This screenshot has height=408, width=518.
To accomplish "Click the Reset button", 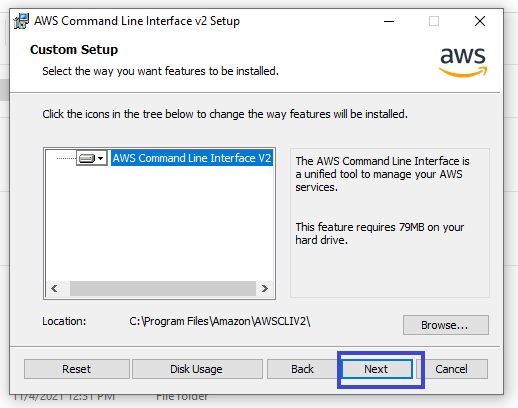I will (77, 369).
